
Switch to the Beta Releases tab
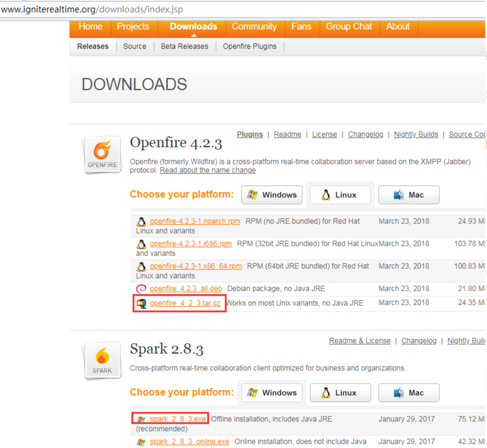[184, 46]
